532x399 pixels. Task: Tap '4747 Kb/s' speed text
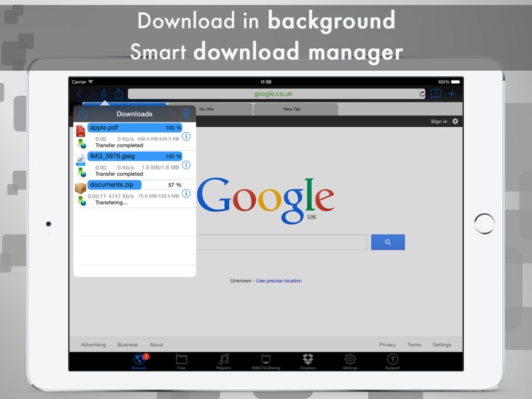[121, 196]
